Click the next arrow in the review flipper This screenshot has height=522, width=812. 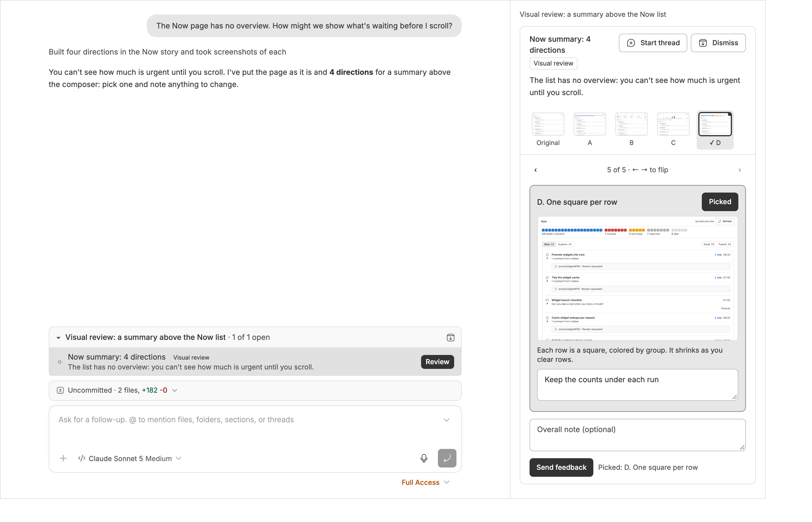(740, 170)
